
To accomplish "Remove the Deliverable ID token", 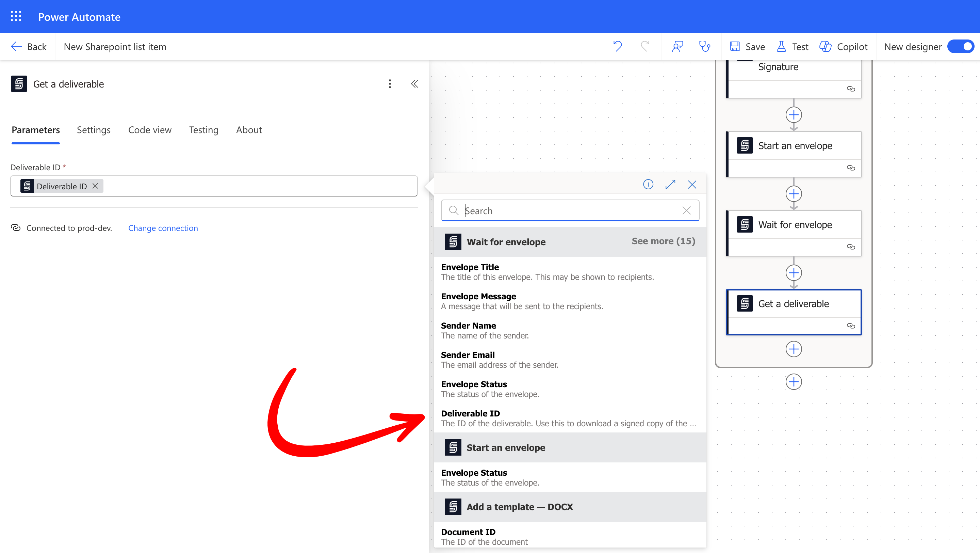I will (x=96, y=186).
